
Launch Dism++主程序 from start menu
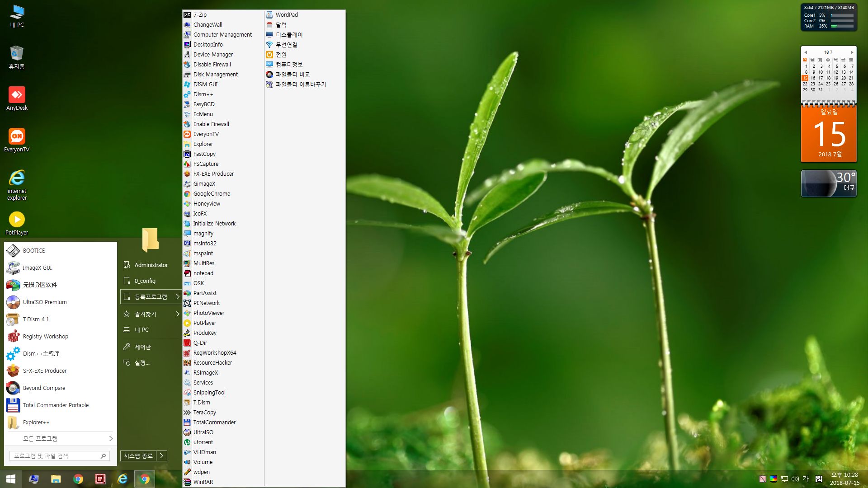click(61, 353)
